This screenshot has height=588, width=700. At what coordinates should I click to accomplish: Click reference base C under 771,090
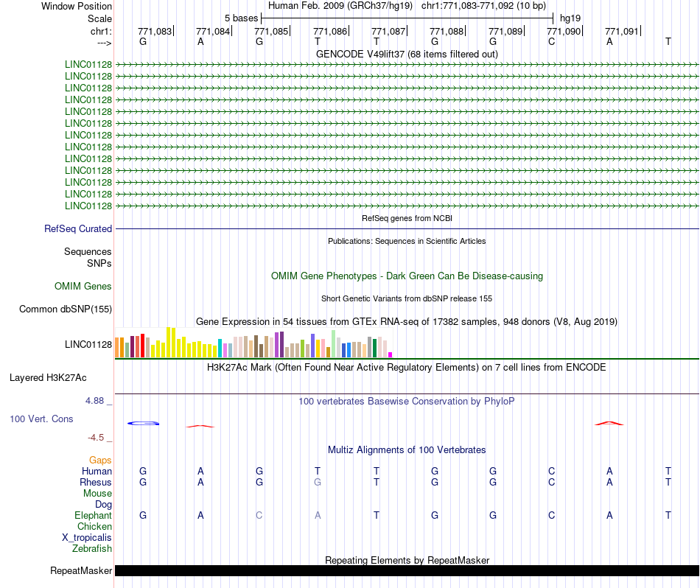(551, 41)
